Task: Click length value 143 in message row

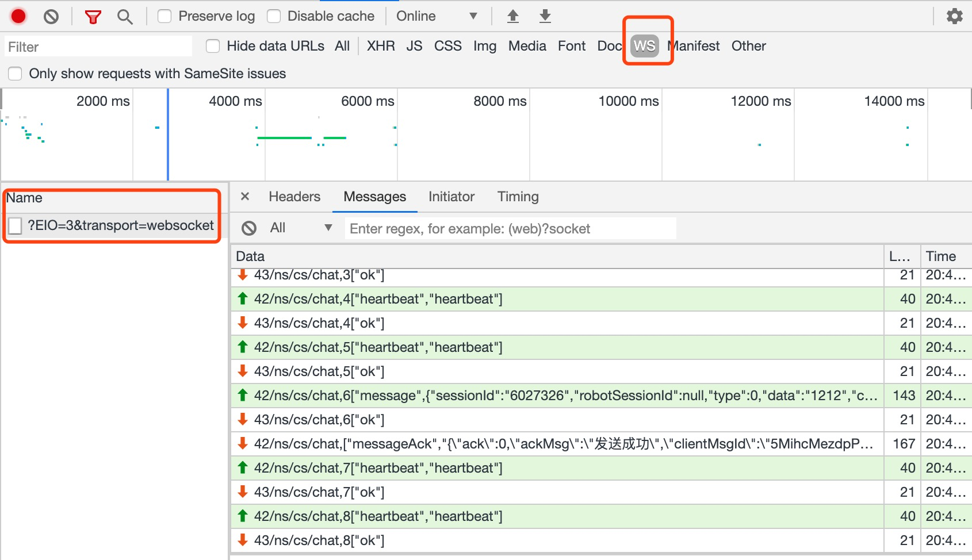Action: pos(904,396)
